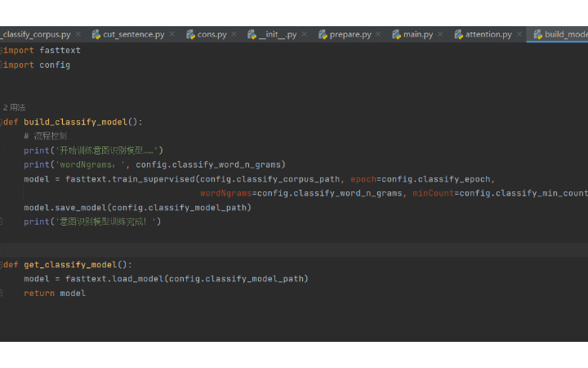Close the cons.py tab

tap(234, 34)
